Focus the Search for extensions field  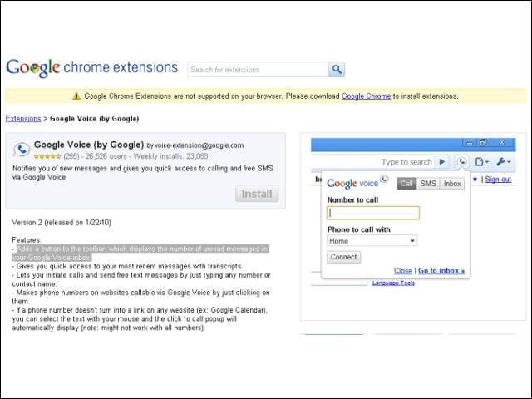[x=258, y=70]
